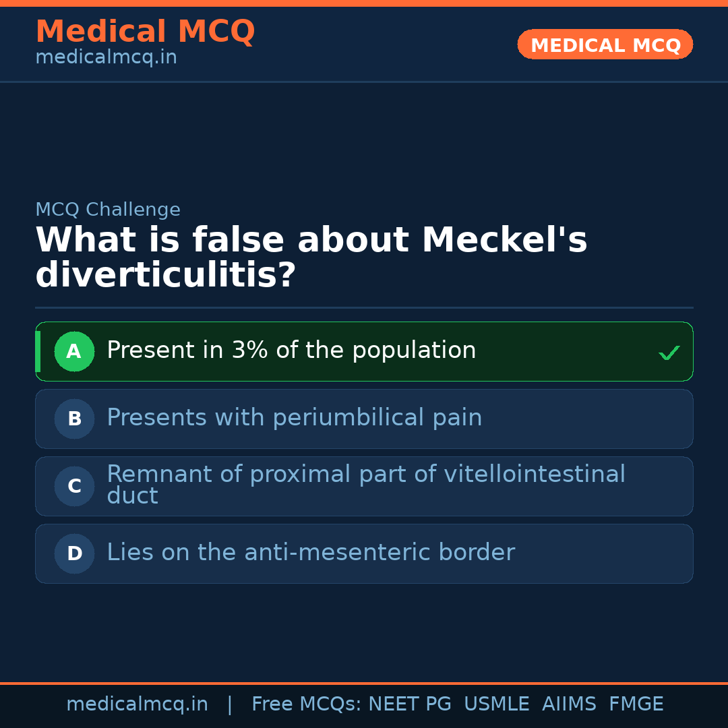
Task: Pick 'Remnant of proximal part of vitellointestinal duct'
Action: point(365,485)
